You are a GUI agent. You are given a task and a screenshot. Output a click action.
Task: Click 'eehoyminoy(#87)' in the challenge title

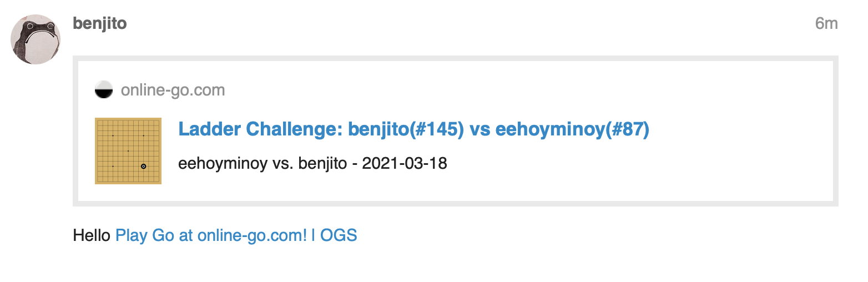pos(572,129)
